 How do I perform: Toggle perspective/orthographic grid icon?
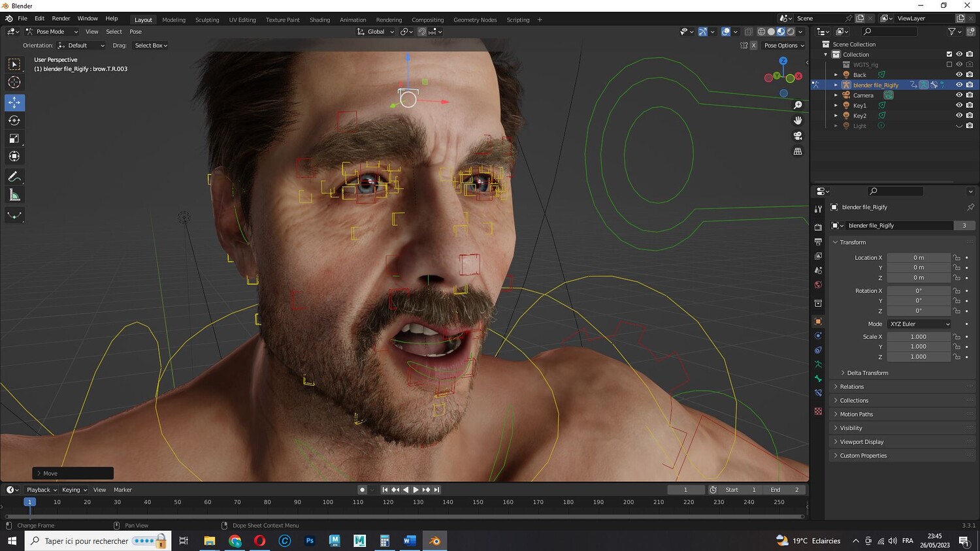798,151
